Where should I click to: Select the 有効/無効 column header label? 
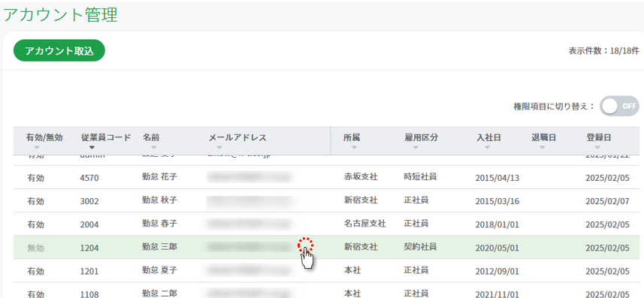point(44,138)
